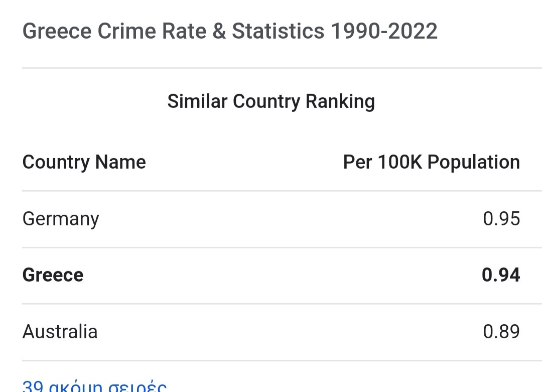The image size is (542, 392).
Task: Click the word "Greece" in the page title
Action: pos(57,31)
